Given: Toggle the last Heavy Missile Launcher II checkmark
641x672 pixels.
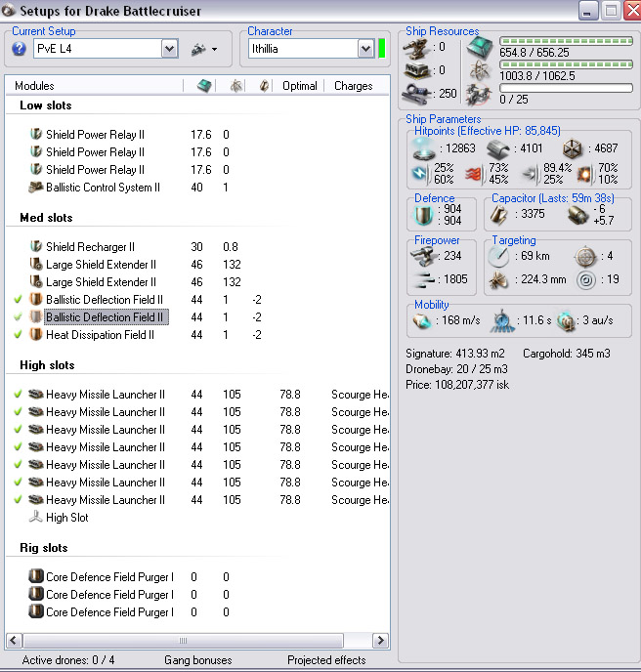Looking at the screenshot, I should coord(18,499).
